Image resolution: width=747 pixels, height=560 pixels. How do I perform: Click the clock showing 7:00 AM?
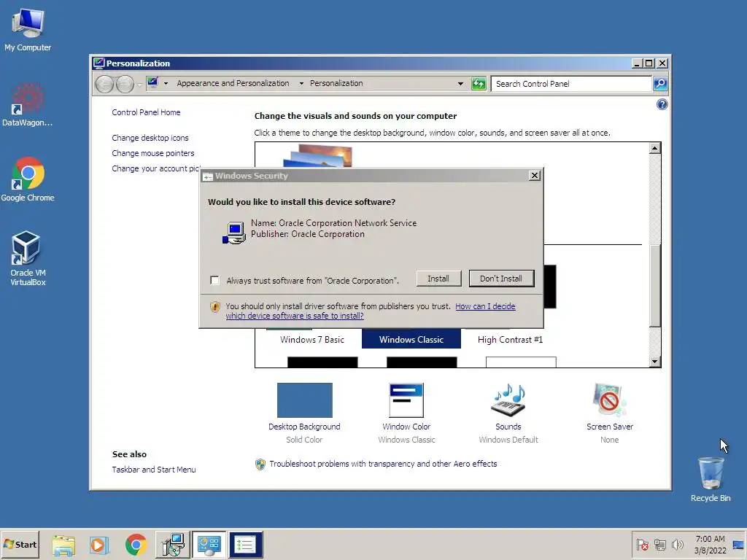(x=710, y=545)
